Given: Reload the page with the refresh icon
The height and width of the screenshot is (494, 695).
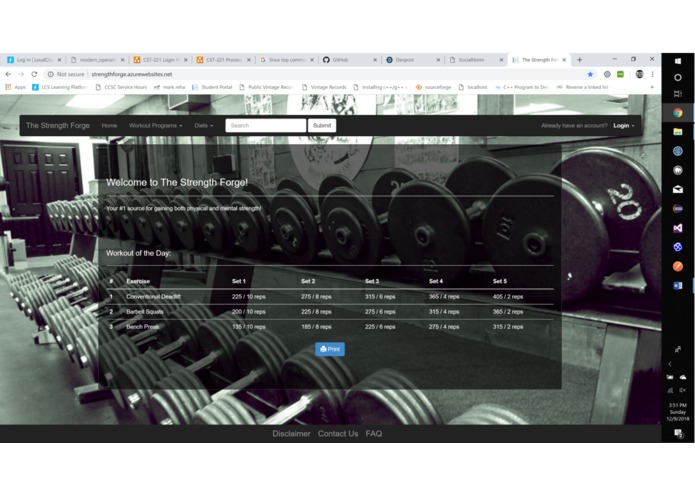Looking at the screenshot, I should click(x=34, y=74).
